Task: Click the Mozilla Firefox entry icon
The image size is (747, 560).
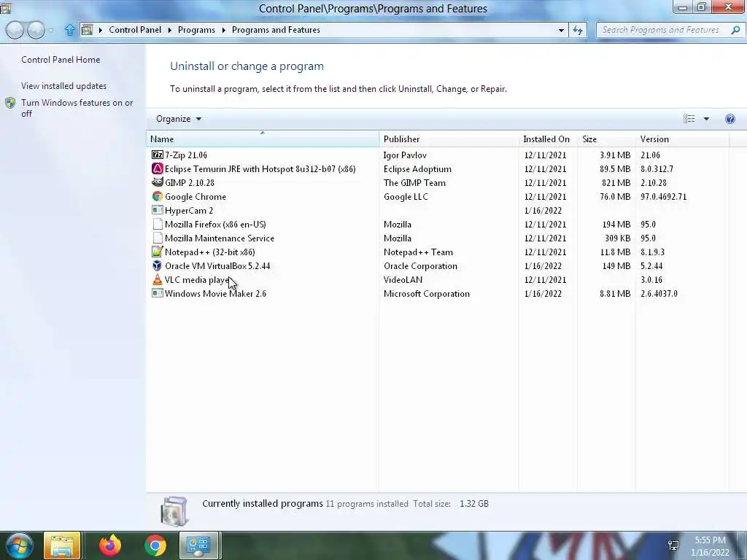Action: click(158, 224)
